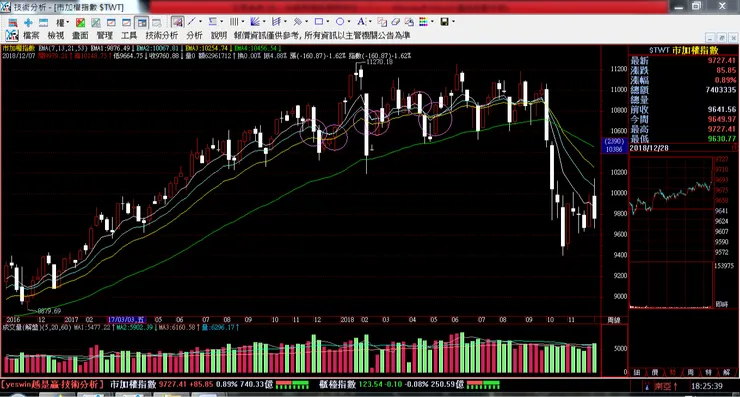Toggle the highlighted chart layout button
Screen dimensions: 740x397
141,22
